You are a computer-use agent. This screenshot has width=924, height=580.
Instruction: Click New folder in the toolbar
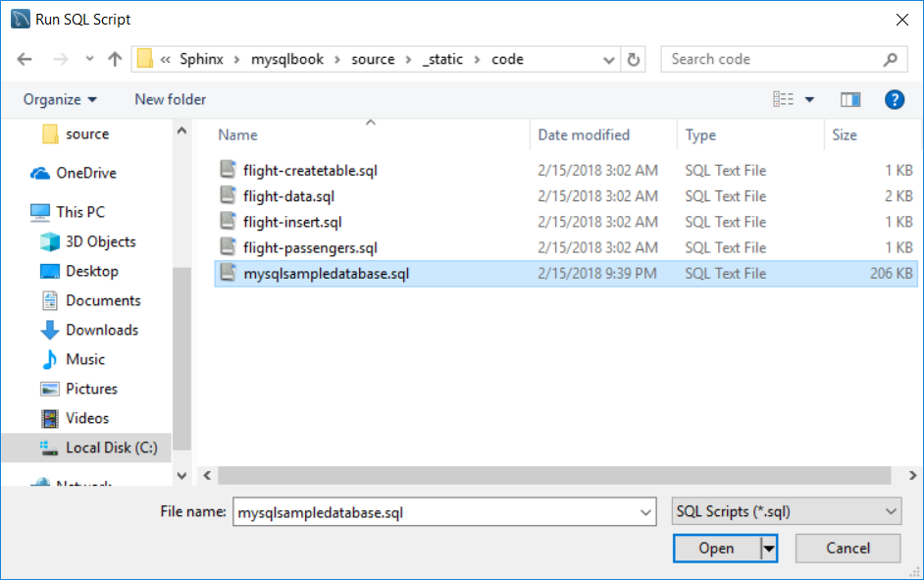click(170, 99)
